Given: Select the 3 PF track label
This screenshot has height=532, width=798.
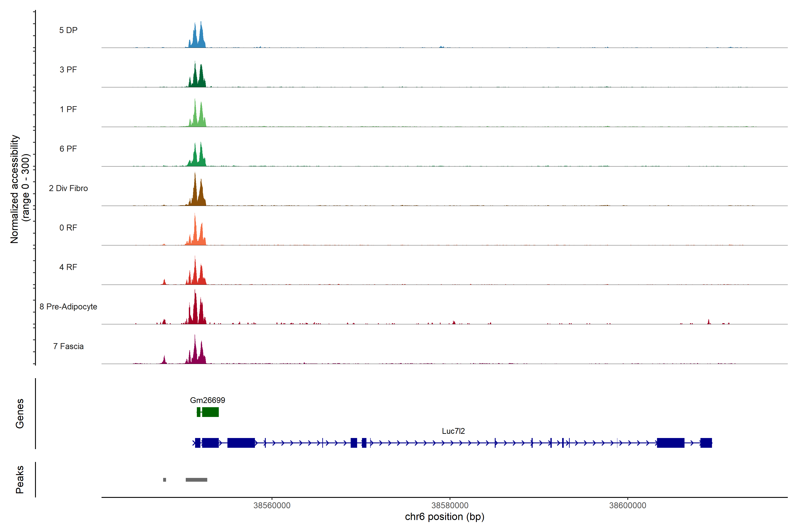Looking at the screenshot, I should pyautogui.click(x=68, y=70).
